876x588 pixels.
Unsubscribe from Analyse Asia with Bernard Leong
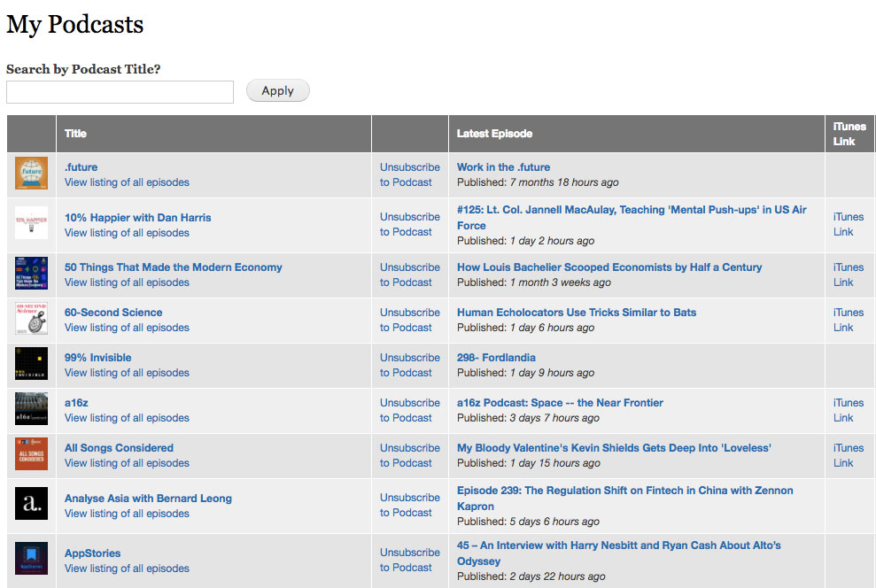point(409,506)
